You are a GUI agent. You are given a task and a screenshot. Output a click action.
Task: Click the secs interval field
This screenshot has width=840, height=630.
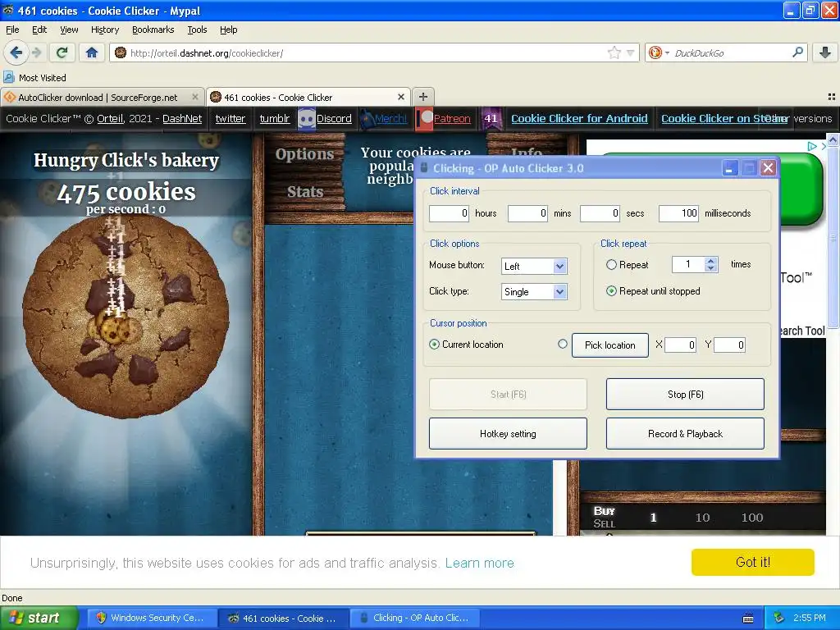(600, 213)
